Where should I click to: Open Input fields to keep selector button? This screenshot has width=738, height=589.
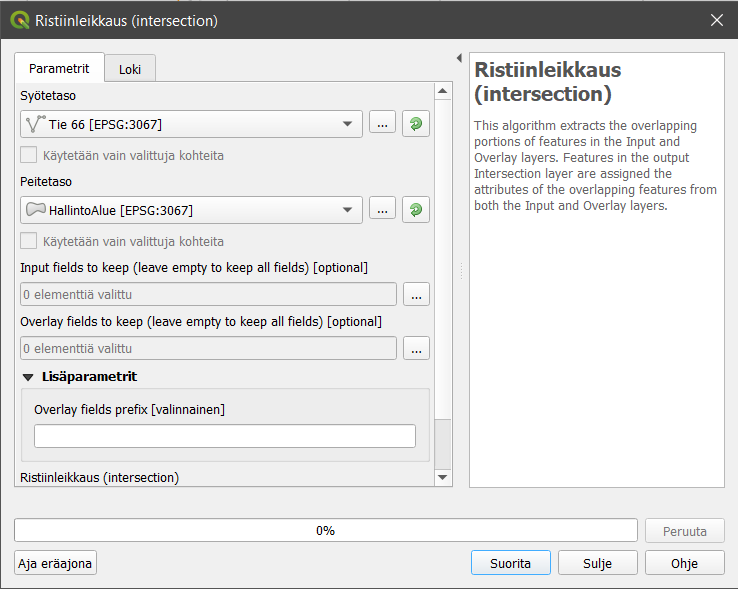(416, 294)
